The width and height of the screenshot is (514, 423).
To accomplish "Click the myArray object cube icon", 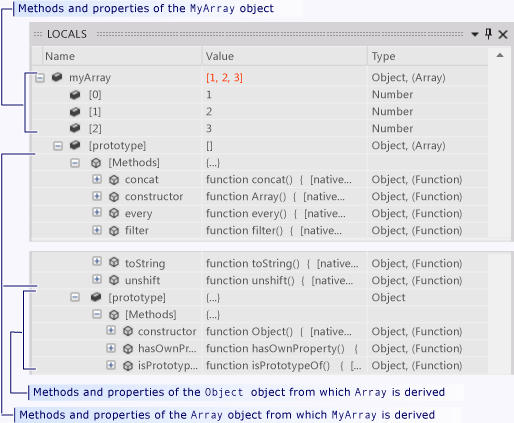I will pos(57,77).
